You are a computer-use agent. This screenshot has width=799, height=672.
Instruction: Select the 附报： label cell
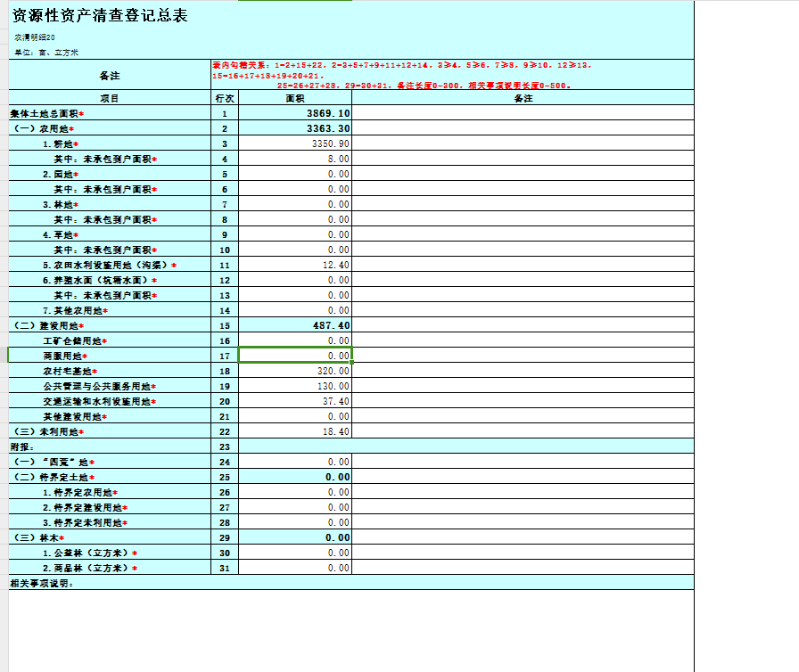110,447
